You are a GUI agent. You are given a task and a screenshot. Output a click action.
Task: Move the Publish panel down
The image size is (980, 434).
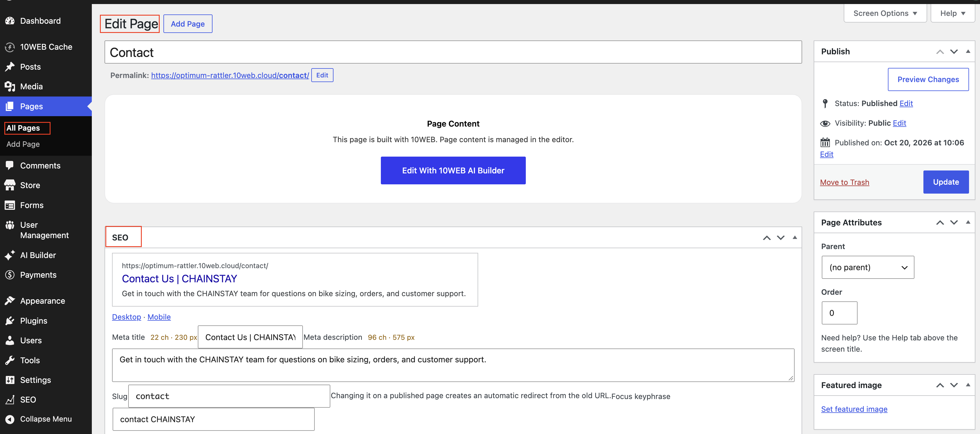[x=954, y=51]
